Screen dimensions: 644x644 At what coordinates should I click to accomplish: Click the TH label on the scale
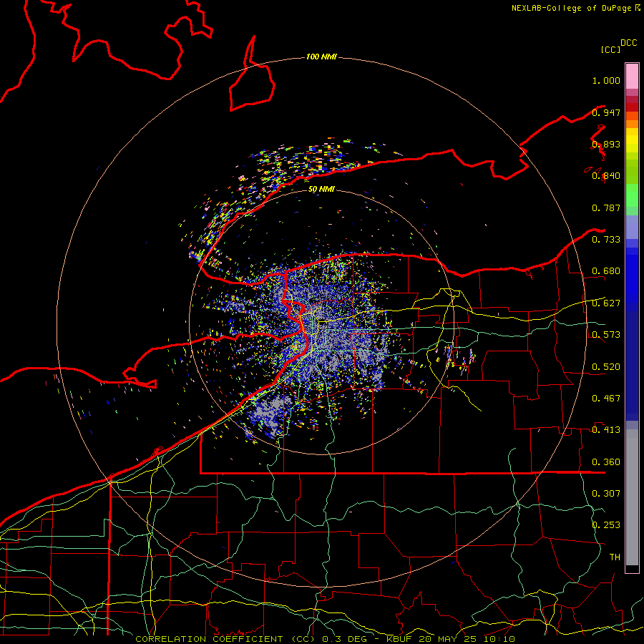click(x=615, y=557)
